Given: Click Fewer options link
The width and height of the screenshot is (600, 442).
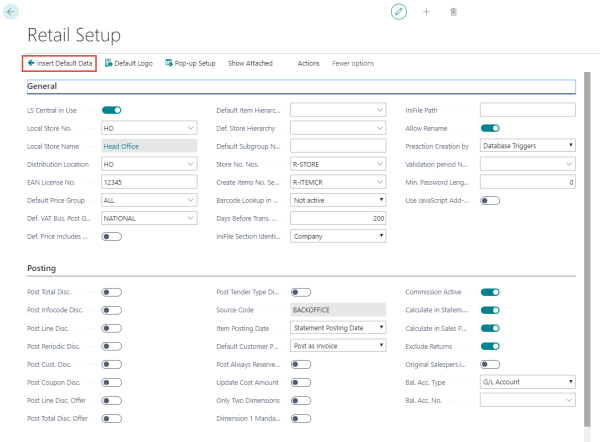Looking at the screenshot, I should pos(353,63).
